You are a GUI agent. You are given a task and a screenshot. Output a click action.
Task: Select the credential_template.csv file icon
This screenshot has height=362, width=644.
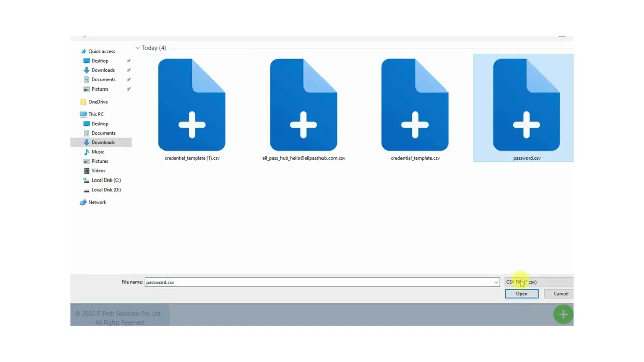[415, 105]
